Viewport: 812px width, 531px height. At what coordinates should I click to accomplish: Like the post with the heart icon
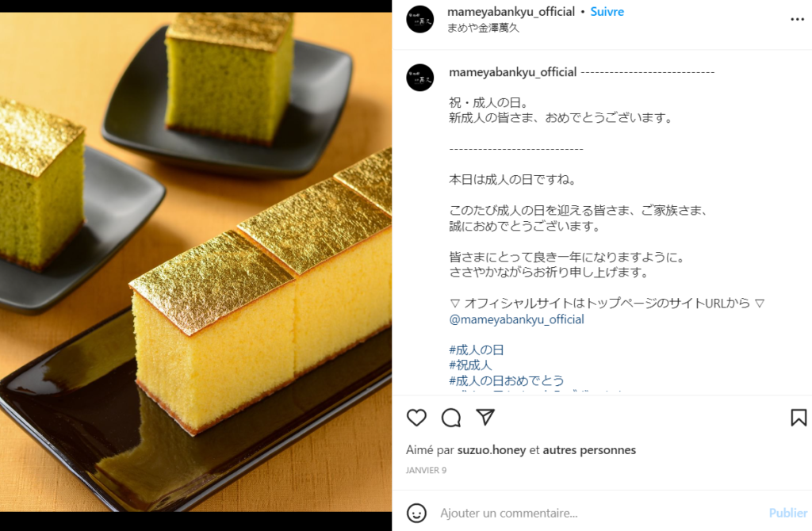coord(416,418)
